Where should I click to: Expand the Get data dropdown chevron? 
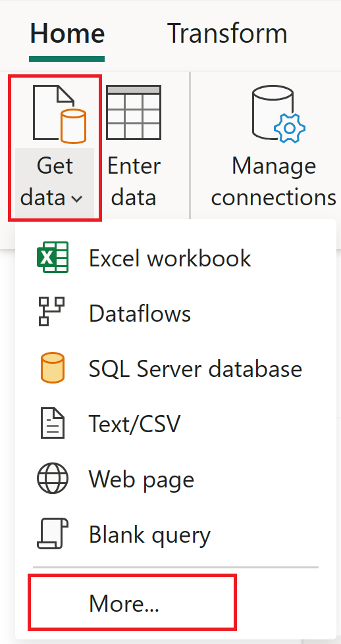(x=77, y=199)
